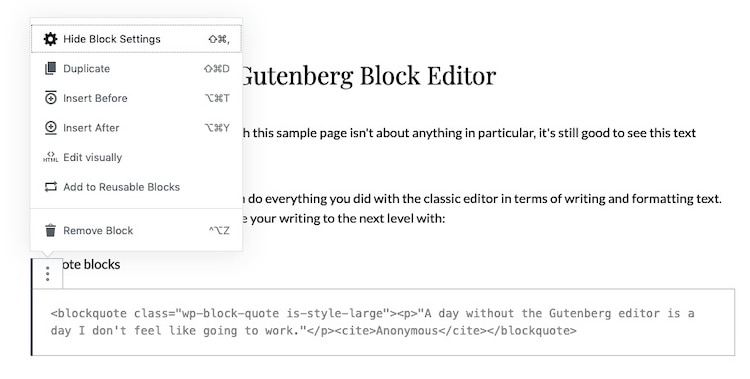
Task: Click the Duplicate copy icon
Action: point(50,68)
